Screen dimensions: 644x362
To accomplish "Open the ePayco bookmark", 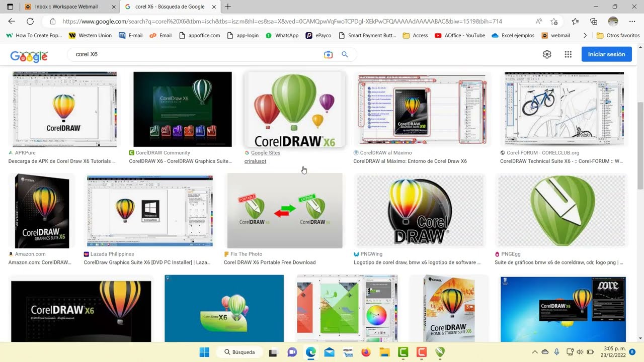I will coord(318,36).
